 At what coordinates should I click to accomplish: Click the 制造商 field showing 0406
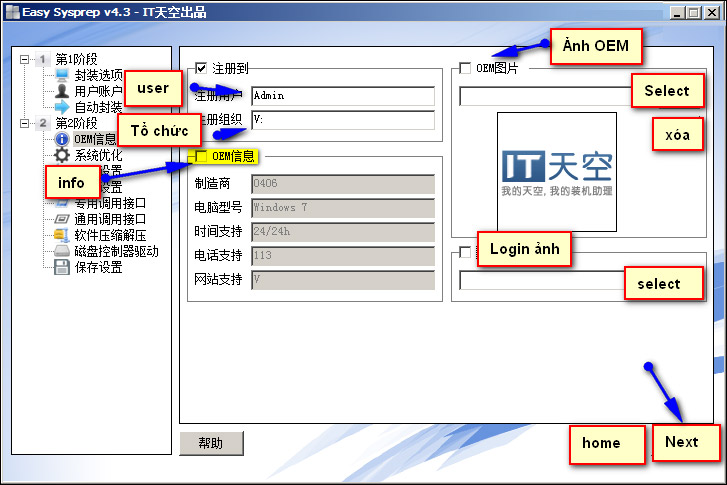point(343,184)
